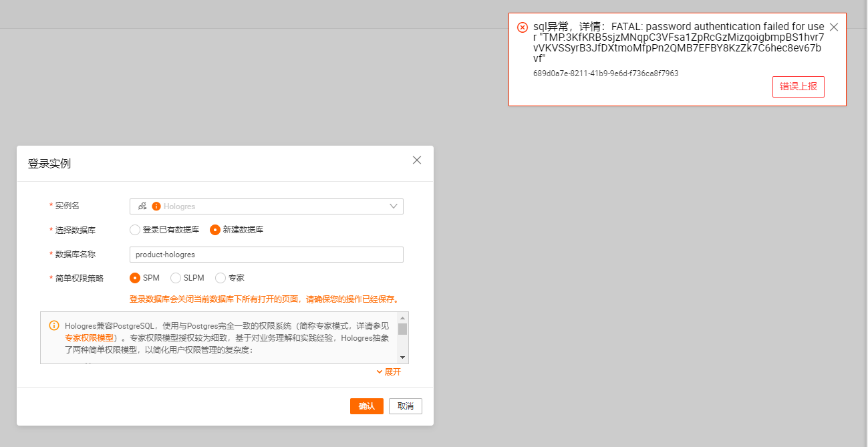Click the orange info badge beside Hologres
The height and width of the screenshot is (447, 868).
(156, 206)
